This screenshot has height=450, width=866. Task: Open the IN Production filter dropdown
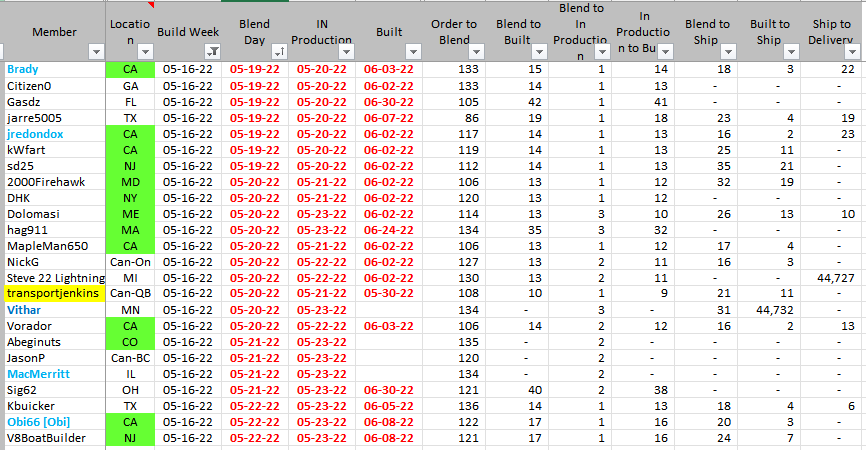pyautogui.click(x=343, y=52)
